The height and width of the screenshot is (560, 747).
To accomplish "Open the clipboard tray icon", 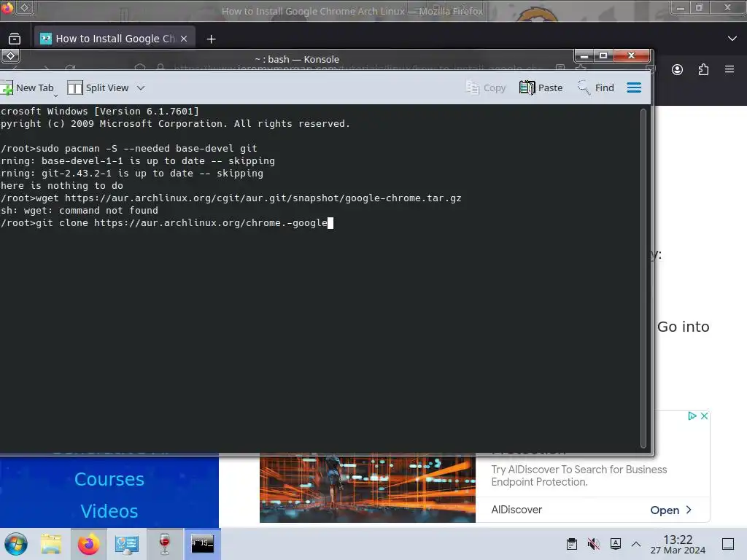I will (572, 544).
